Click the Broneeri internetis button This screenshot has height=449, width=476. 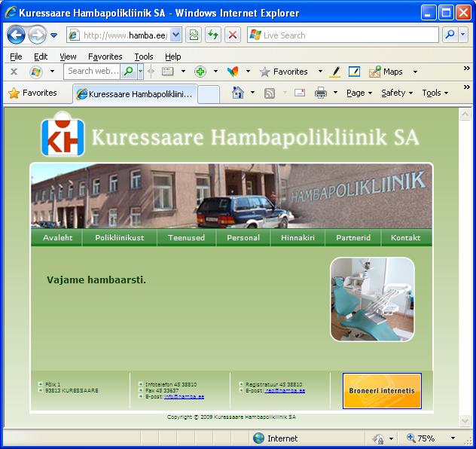[x=382, y=390]
